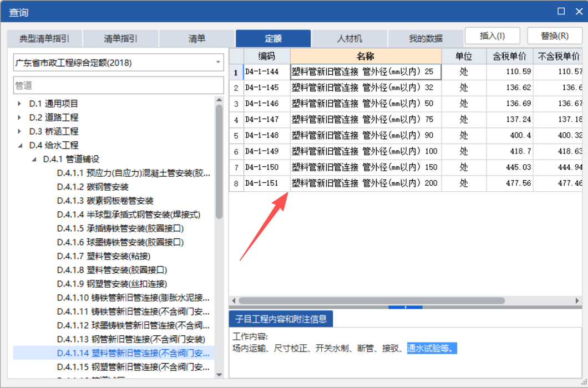Click the tree vertical scrollbar thumb

point(219,161)
